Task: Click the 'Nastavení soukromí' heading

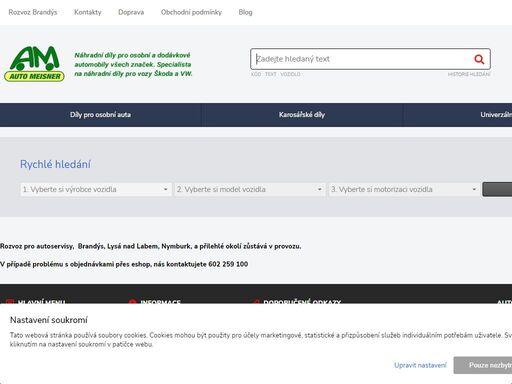Action: coord(49,320)
